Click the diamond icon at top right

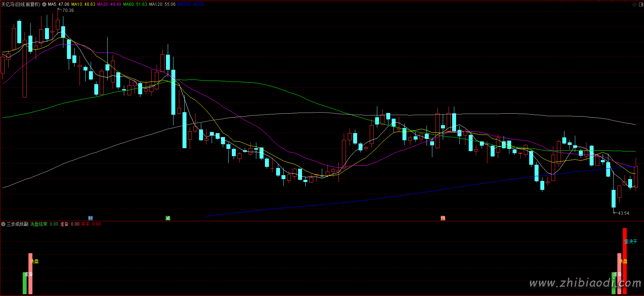(x=634, y=4)
